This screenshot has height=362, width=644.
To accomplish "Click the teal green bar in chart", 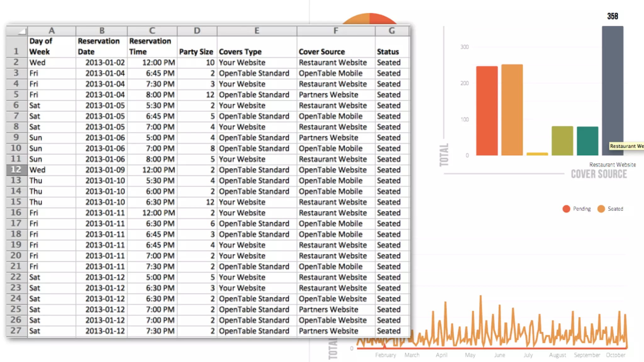I will pyautogui.click(x=587, y=141).
